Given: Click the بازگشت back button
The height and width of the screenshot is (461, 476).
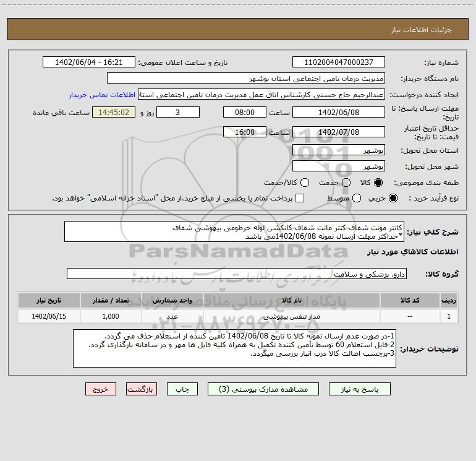Looking at the screenshot, I should point(142,389).
